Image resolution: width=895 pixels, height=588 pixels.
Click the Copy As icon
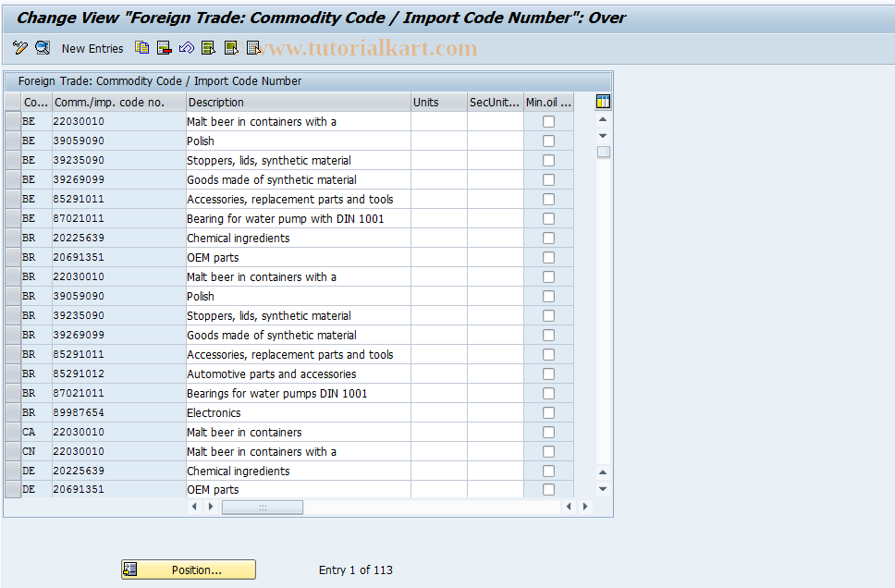click(141, 47)
